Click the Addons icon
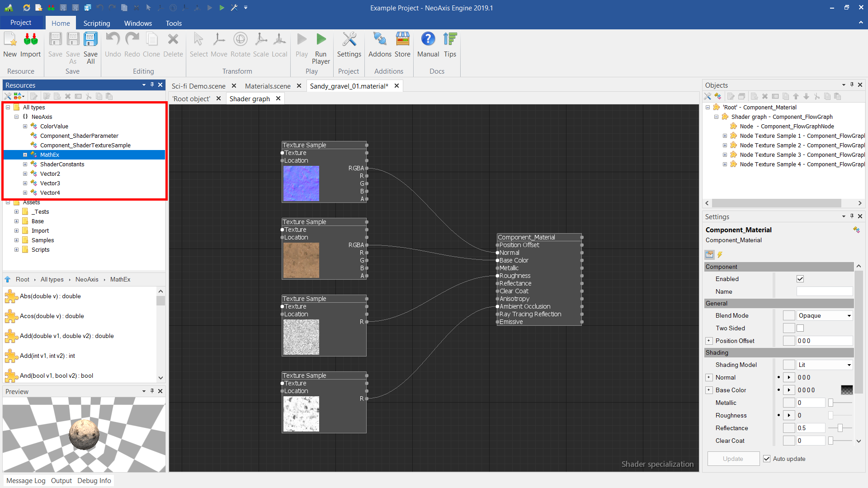The height and width of the screenshot is (488, 868). 380,40
